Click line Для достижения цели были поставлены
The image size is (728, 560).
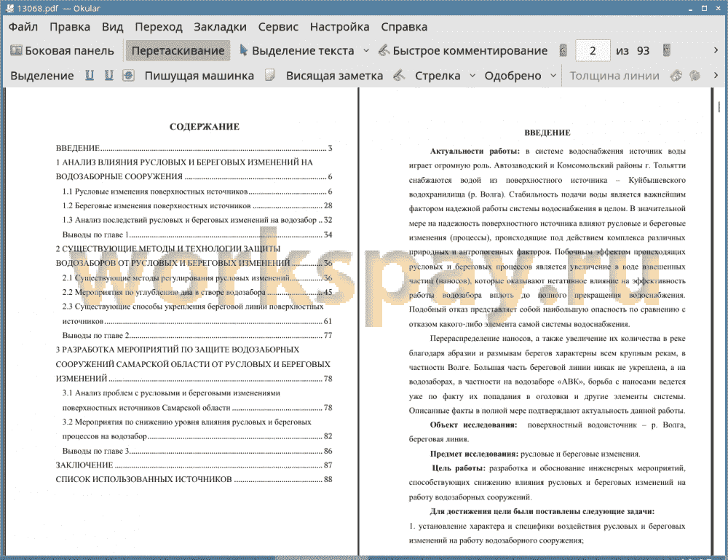[x=542, y=511]
